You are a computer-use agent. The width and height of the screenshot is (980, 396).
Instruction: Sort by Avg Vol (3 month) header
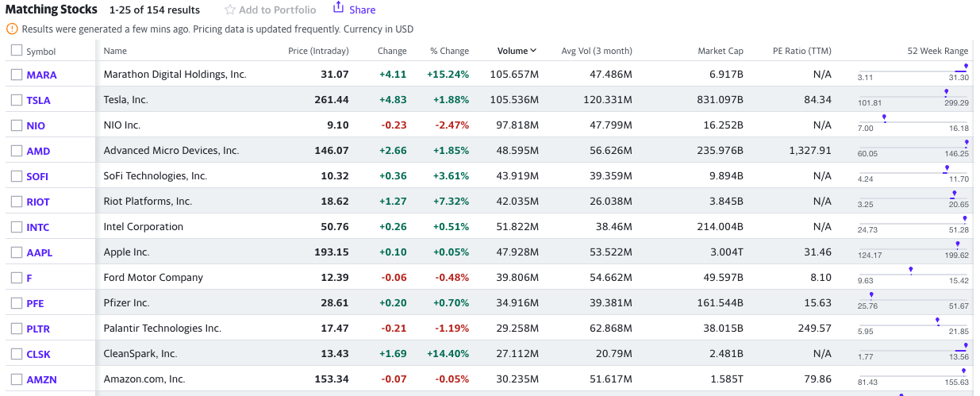pyautogui.click(x=597, y=51)
